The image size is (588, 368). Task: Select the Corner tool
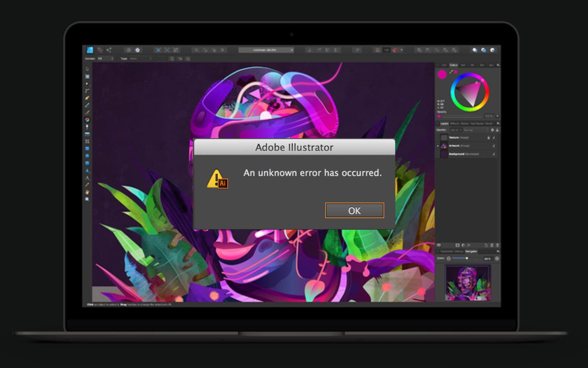[x=87, y=91]
